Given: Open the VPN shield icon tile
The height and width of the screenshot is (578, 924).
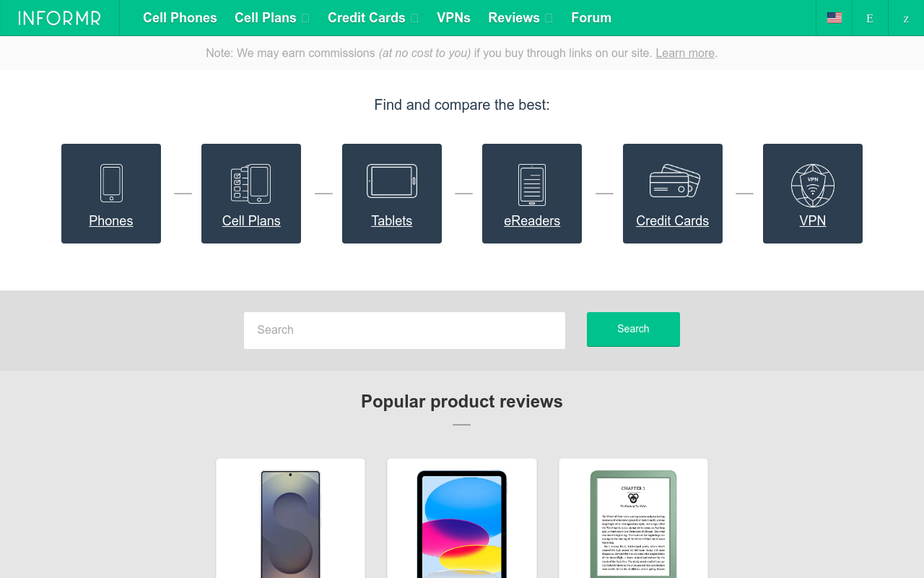Looking at the screenshot, I should (x=813, y=194).
